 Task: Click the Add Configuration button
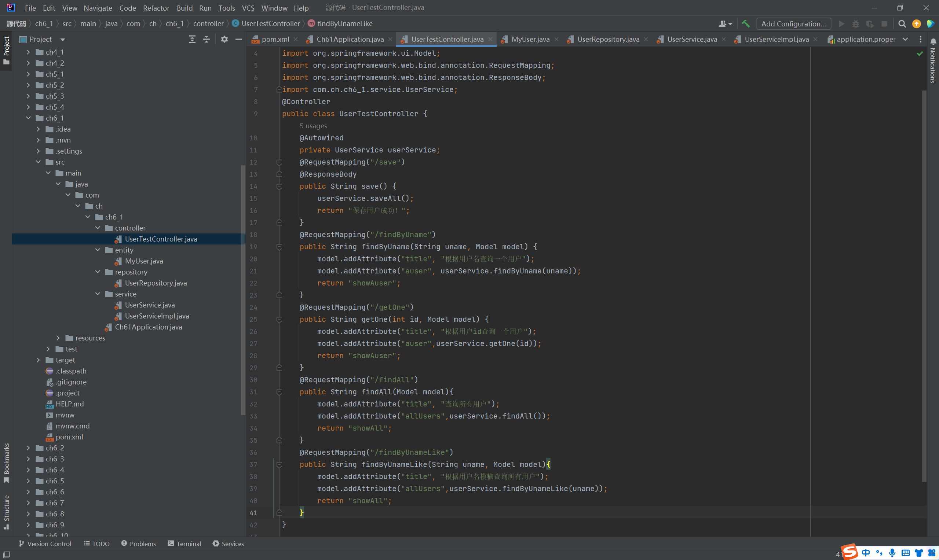(x=793, y=24)
